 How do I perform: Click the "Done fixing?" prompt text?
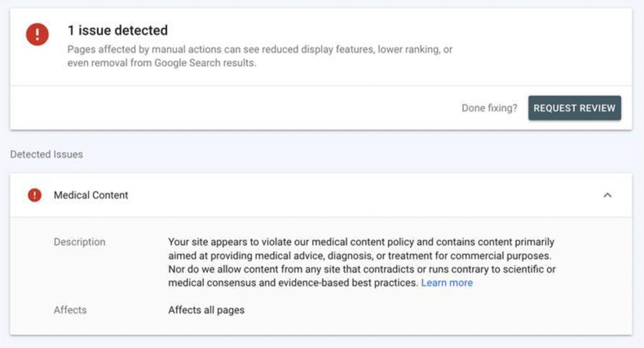click(489, 108)
